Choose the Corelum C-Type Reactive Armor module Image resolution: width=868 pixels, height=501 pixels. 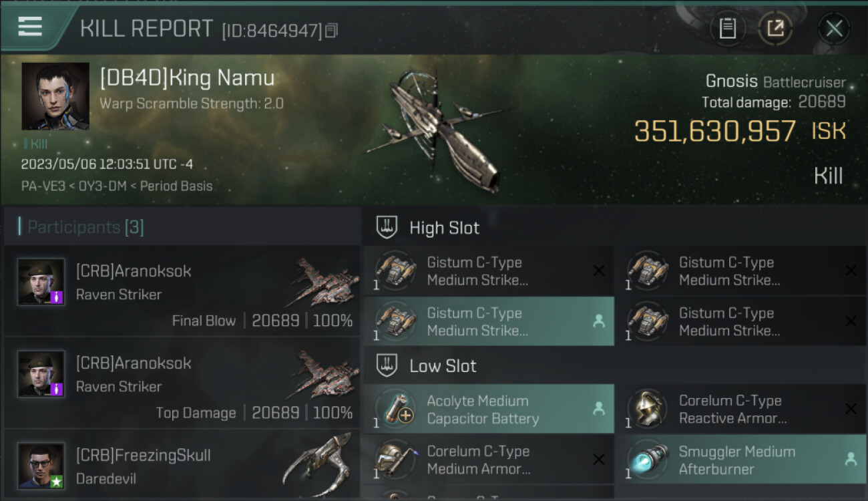tap(741, 409)
